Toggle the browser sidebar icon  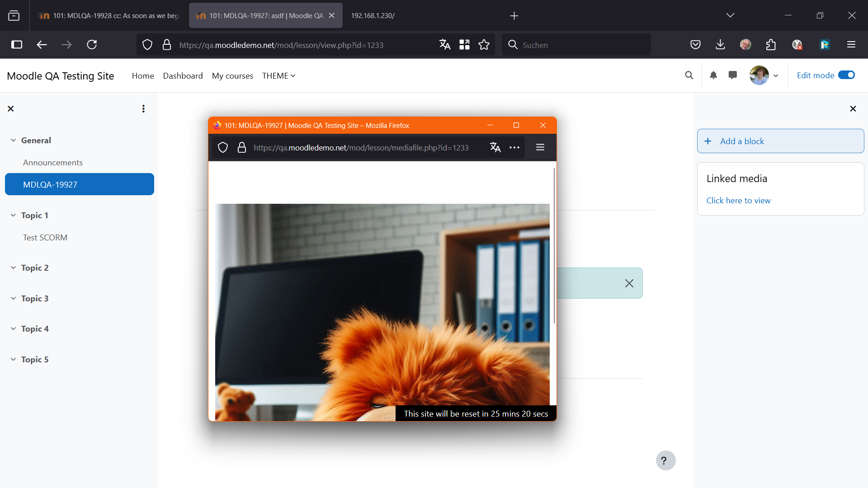tap(17, 45)
